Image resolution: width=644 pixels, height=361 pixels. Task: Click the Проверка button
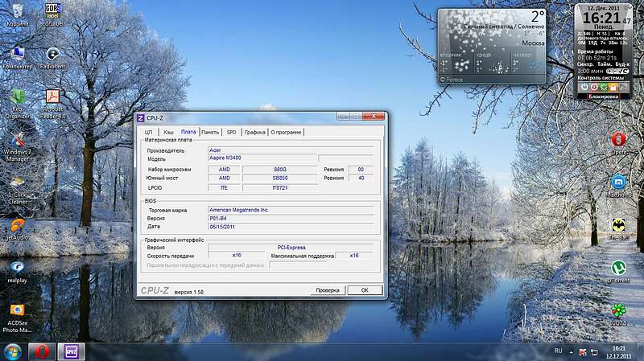click(x=328, y=290)
